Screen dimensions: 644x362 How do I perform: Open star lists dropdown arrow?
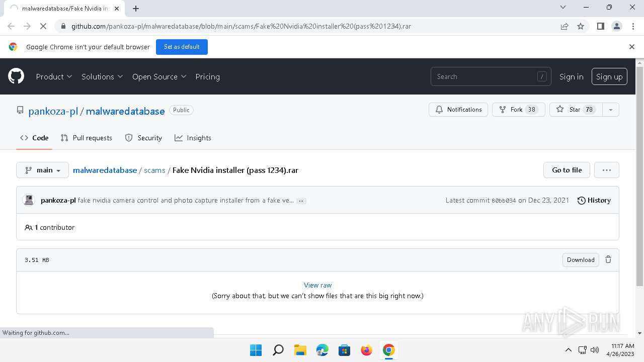point(611,110)
